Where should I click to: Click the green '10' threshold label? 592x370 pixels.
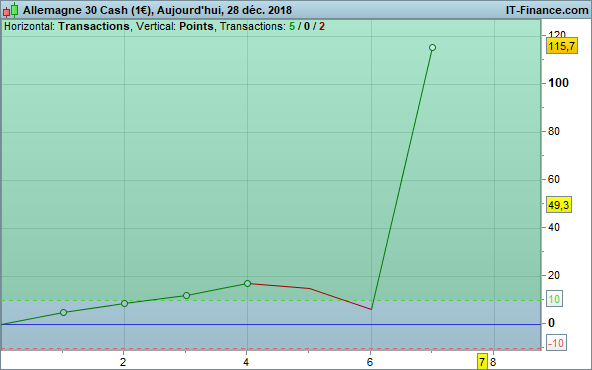(554, 299)
